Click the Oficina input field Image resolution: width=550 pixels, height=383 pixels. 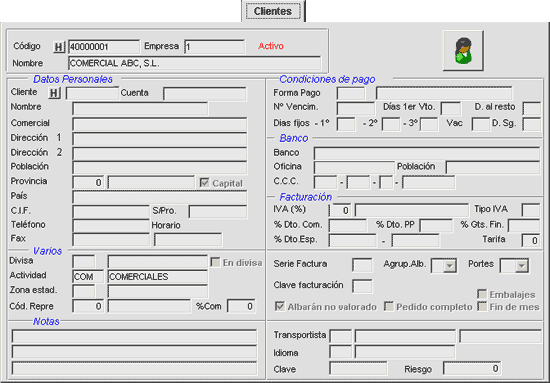point(354,167)
